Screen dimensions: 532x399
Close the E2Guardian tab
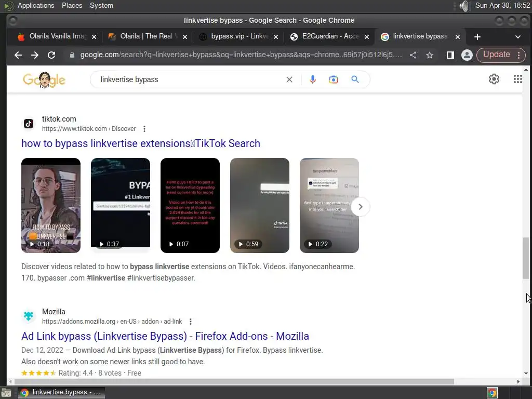point(367,37)
